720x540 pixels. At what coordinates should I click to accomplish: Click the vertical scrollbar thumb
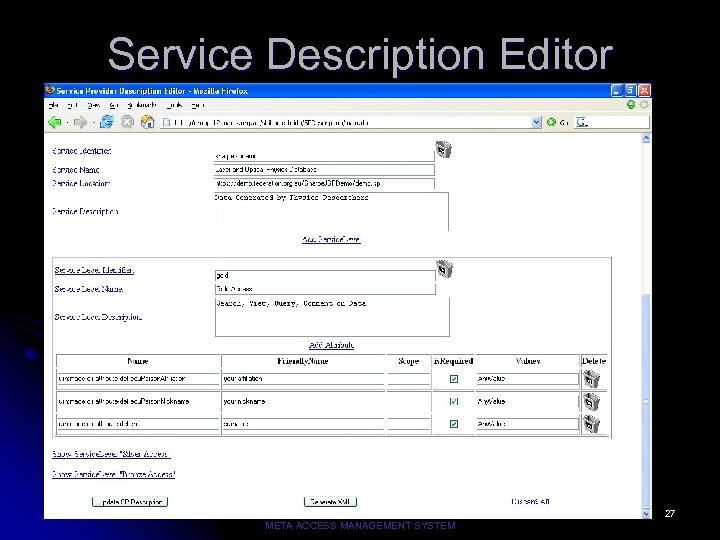click(x=646, y=399)
